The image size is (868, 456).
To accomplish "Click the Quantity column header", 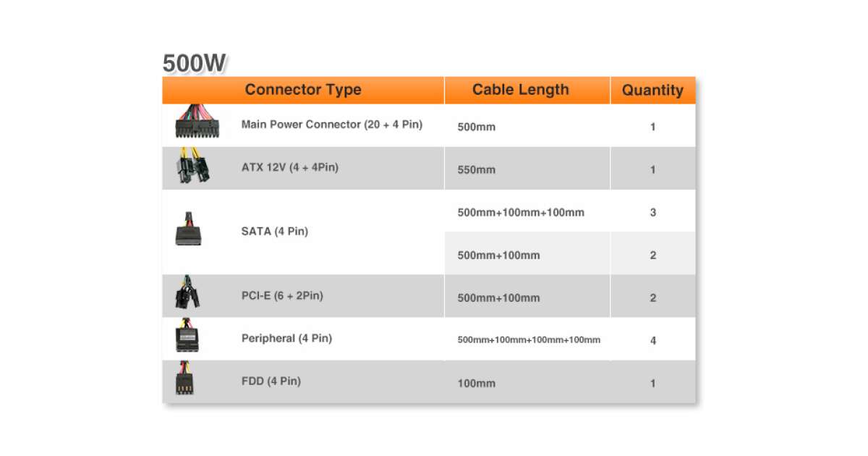I will coord(652,90).
